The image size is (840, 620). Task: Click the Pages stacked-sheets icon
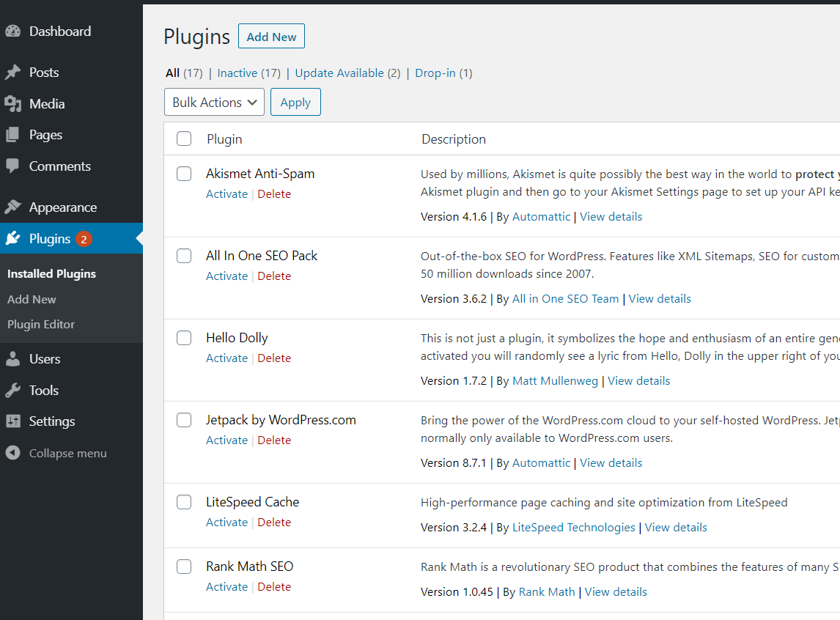click(13, 135)
